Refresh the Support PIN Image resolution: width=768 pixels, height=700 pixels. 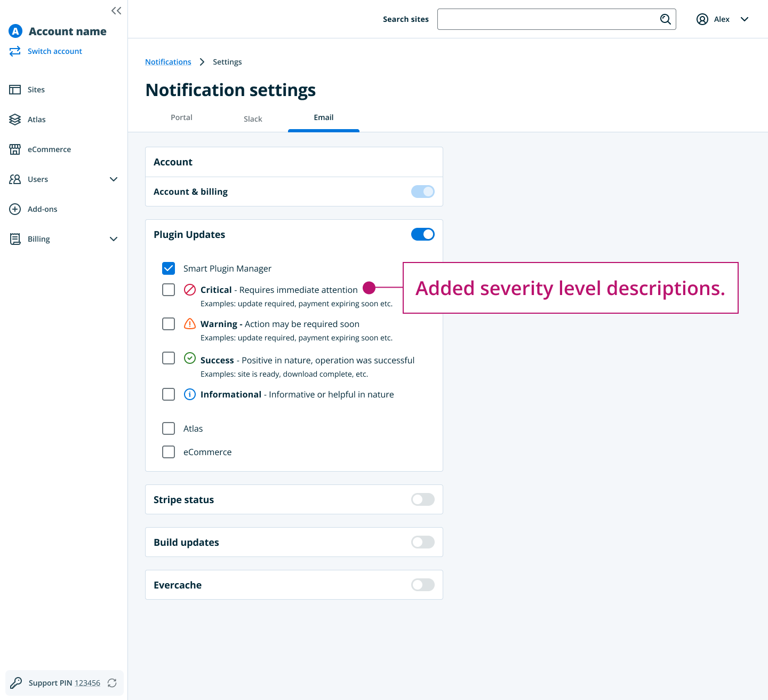coord(112,683)
